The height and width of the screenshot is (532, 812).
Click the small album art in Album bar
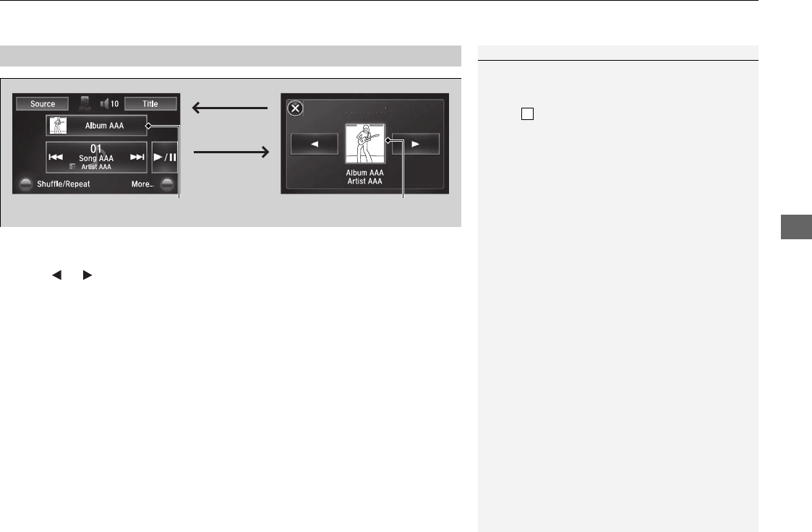pos(58,125)
